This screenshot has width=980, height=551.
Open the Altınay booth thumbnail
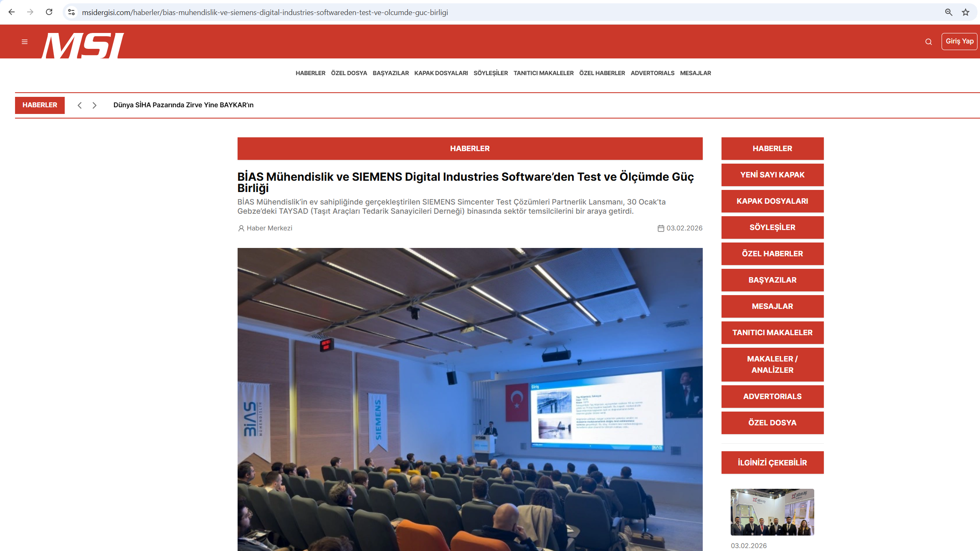[x=772, y=512]
